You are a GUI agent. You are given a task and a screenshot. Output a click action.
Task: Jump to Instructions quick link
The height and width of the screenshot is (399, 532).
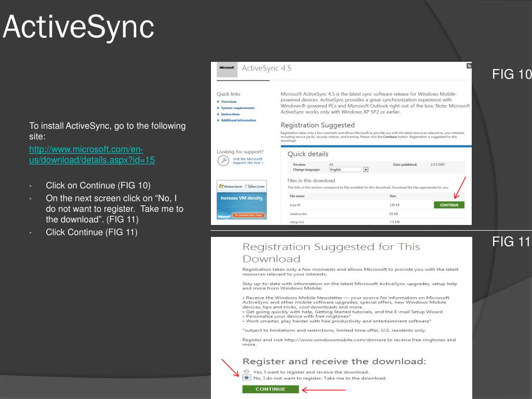(x=230, y=114)
